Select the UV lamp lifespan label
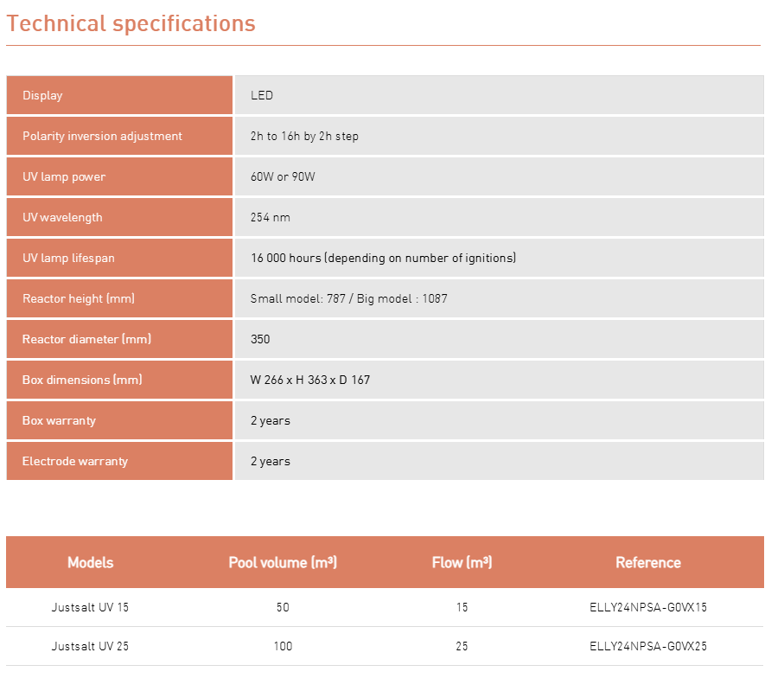Image resolution: width=784 pixels, height=678 pixels. 68,258
